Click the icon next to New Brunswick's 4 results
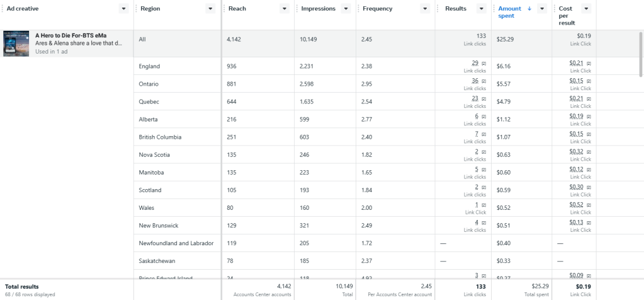The height and width of the screenshot is (300, 644). pos(484,222)
